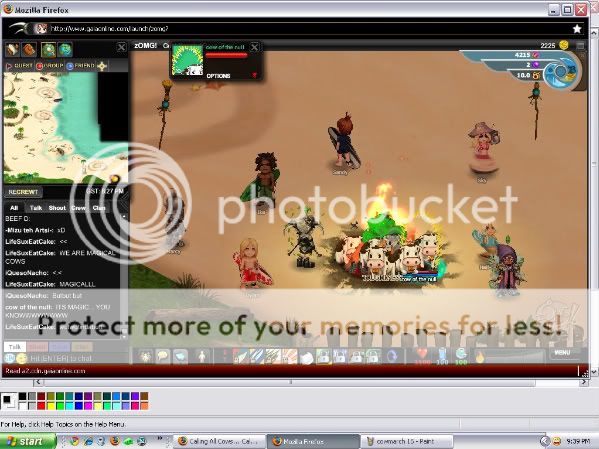The image size is (599, 449).
Task: Click the white avatar figure icon
Action: [202, 357]
